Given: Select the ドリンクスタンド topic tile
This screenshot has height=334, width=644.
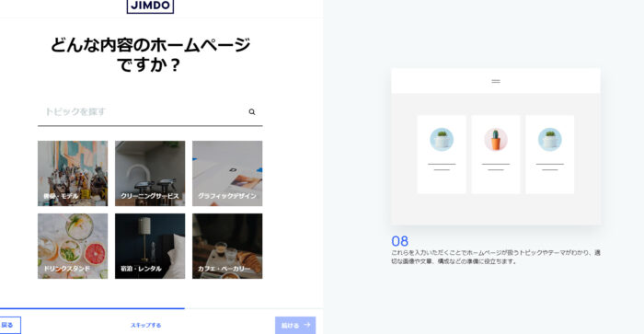Looking at the screenshot, I should tap(73, 246).
